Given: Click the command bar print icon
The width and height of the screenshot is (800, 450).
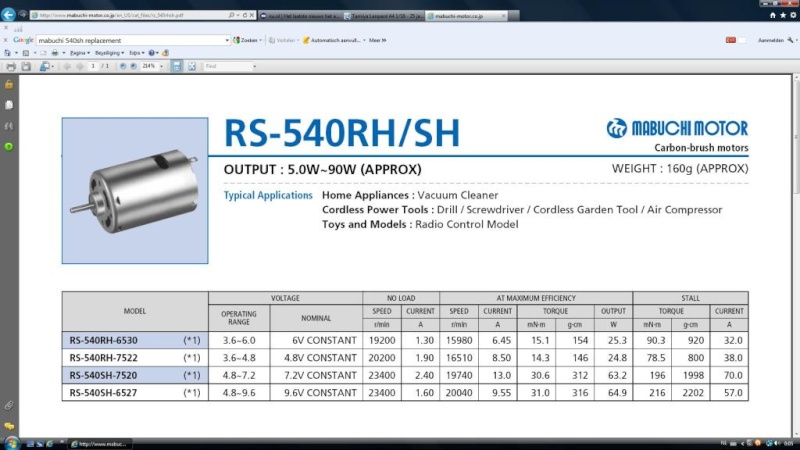Looking at the screenshot, I should tap(55, 53).
